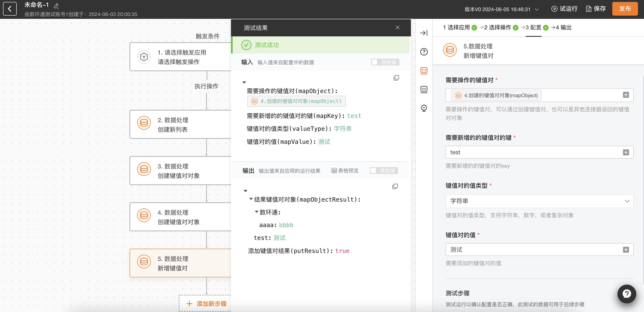Click the mapObject reference tag in input

[296, 101]
